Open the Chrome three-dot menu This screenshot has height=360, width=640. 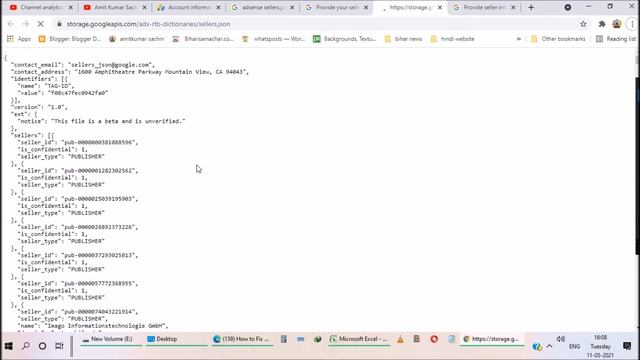[x=632, y=24]
